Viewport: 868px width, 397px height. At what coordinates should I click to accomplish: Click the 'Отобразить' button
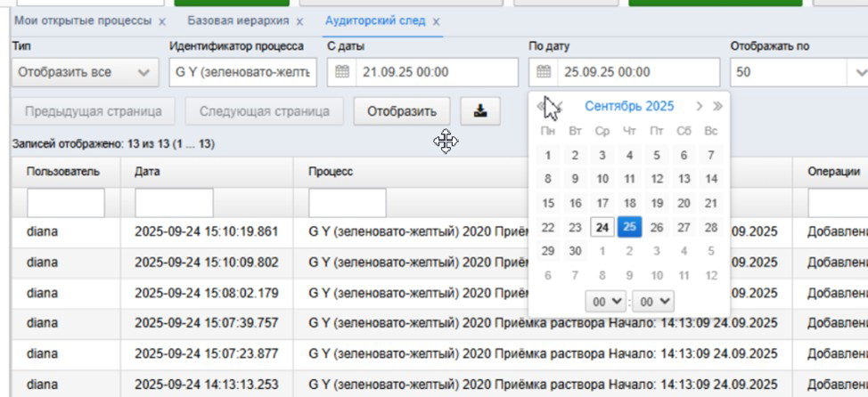(402, 111)
